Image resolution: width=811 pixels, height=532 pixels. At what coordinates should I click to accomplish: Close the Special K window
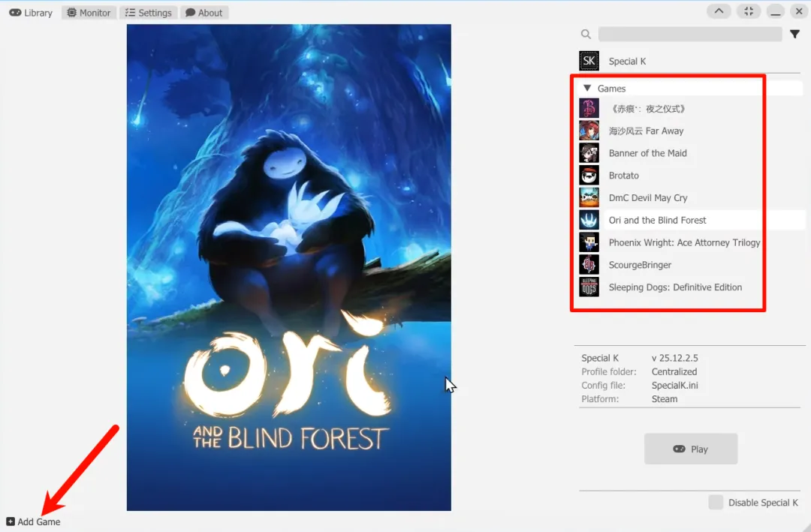(799, 11)
